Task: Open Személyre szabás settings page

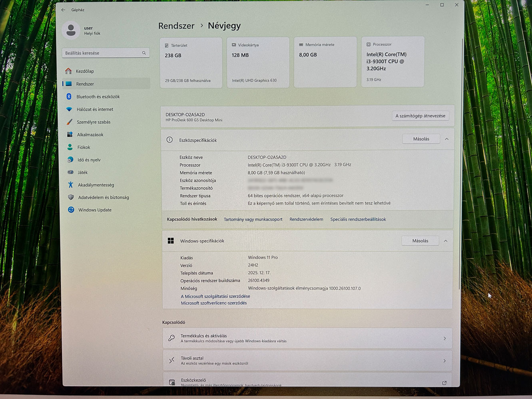Action: point(107,122)
